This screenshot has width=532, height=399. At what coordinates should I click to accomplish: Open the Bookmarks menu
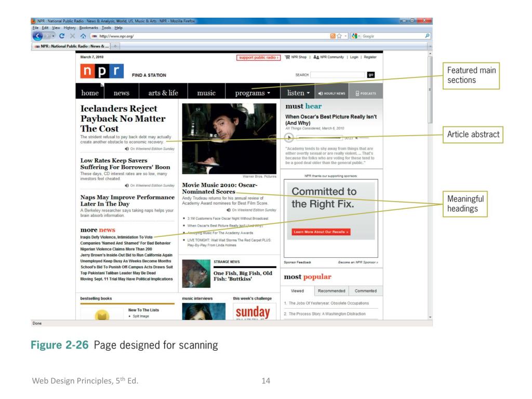point(88,28)
